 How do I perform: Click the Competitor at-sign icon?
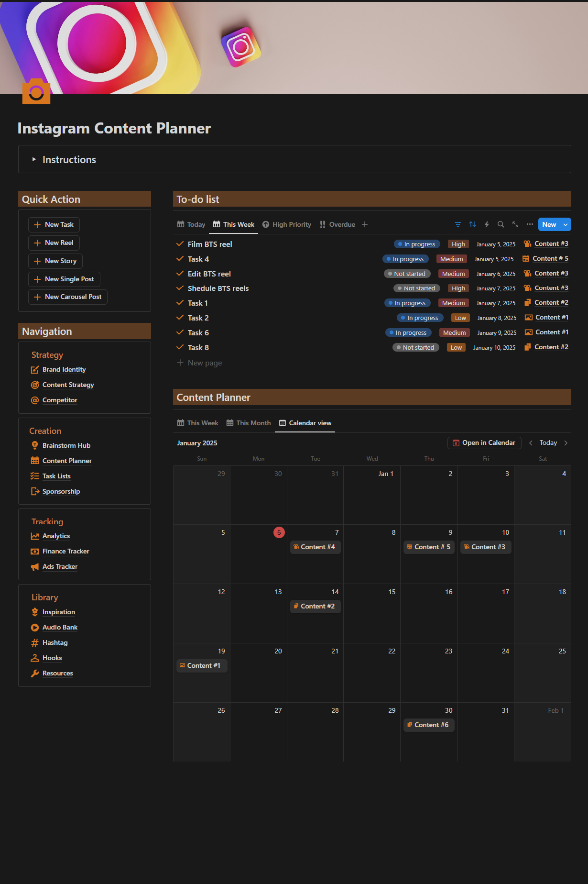(x=35, y=400)
